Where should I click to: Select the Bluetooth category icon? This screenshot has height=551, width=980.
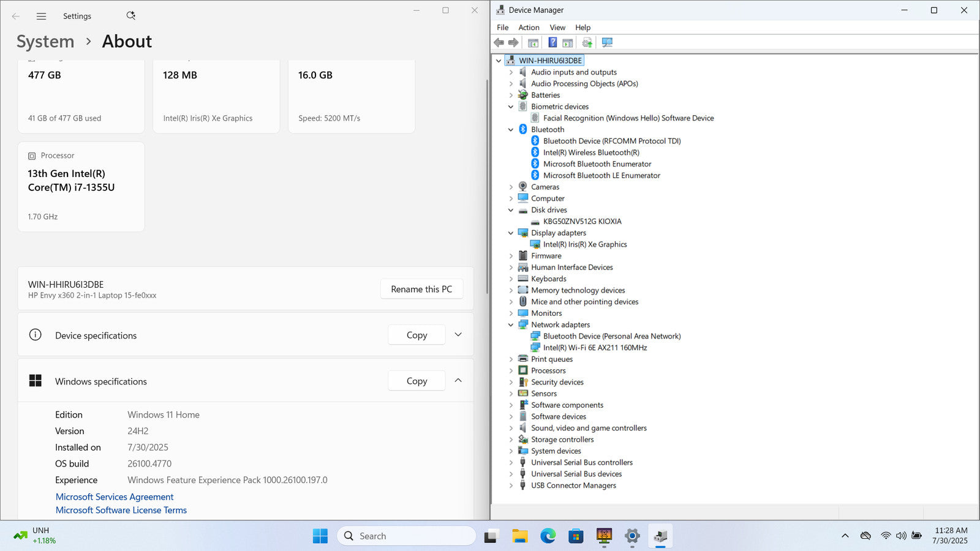[522, 129]
